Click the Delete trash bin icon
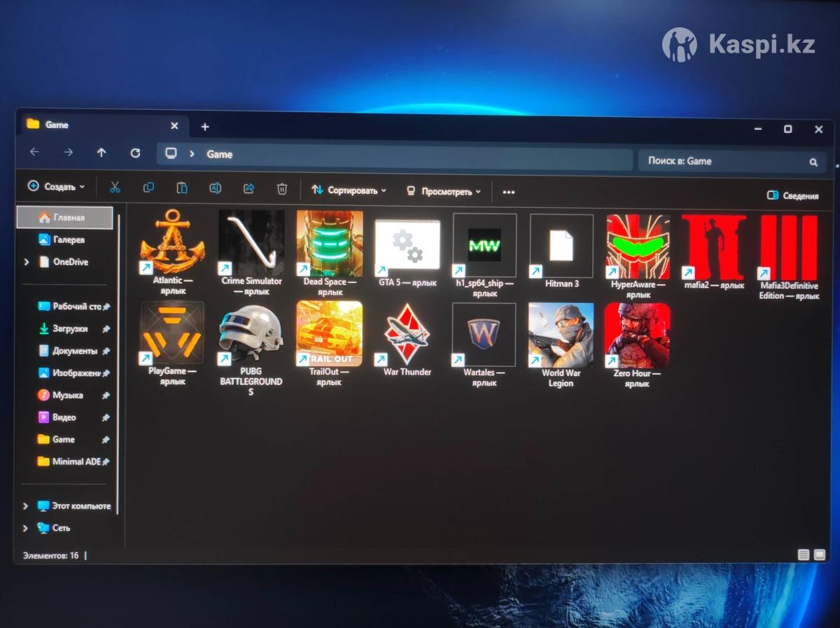 [x=282, y=189]
